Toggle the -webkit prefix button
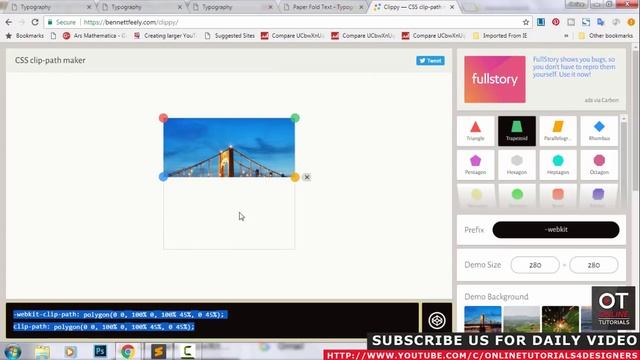 tap(556, 230)
